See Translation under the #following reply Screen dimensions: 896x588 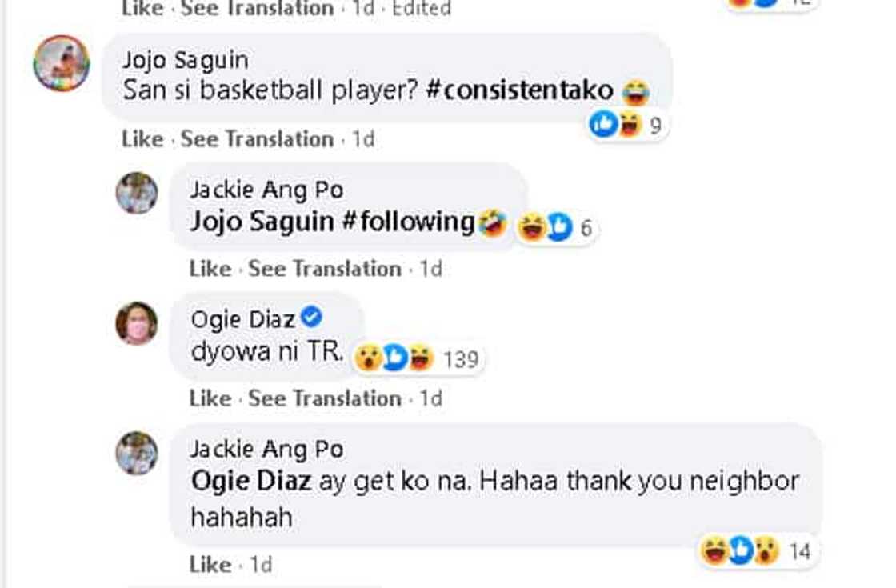coord(325,269)
